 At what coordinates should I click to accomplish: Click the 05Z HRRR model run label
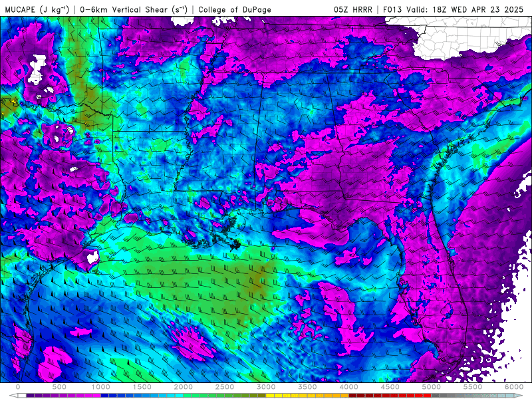pos(353,9)
